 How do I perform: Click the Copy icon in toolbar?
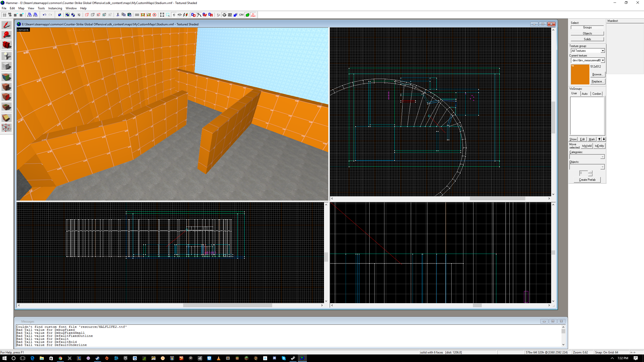(124, 15)
